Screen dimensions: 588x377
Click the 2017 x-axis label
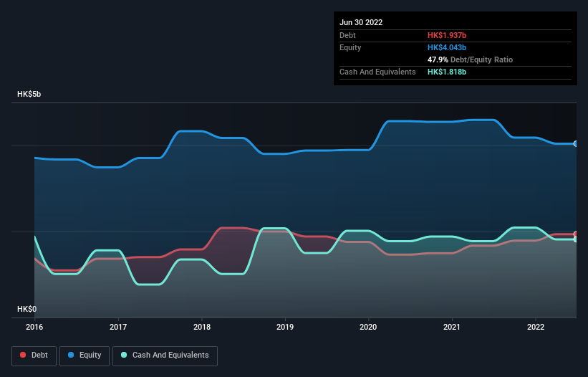pos(118,327)
